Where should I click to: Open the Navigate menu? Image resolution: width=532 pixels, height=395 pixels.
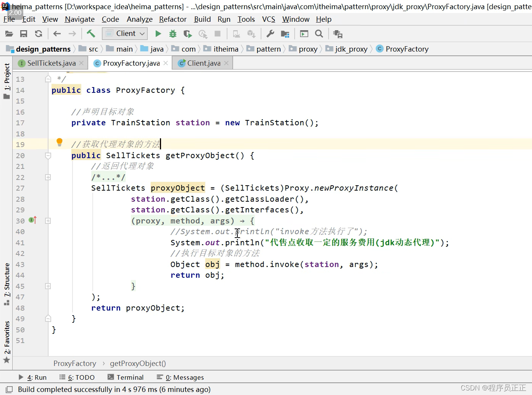click(80, 19)
